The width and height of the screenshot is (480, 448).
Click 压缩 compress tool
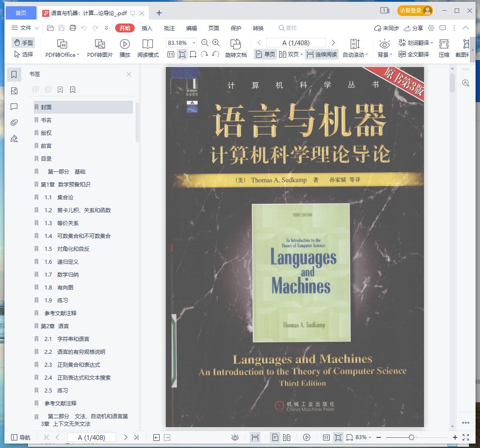[444, 48]
